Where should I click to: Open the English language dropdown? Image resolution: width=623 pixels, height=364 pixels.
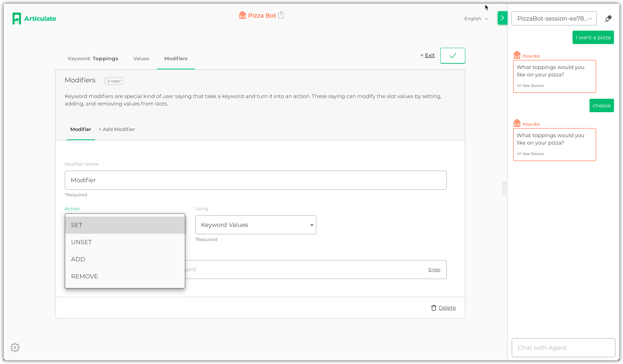tap(476, 19)
